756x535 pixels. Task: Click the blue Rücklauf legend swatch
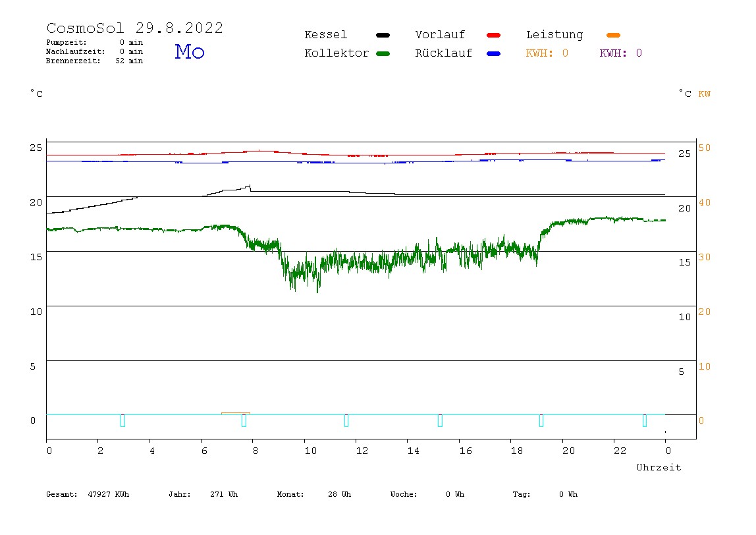[494, 53]
